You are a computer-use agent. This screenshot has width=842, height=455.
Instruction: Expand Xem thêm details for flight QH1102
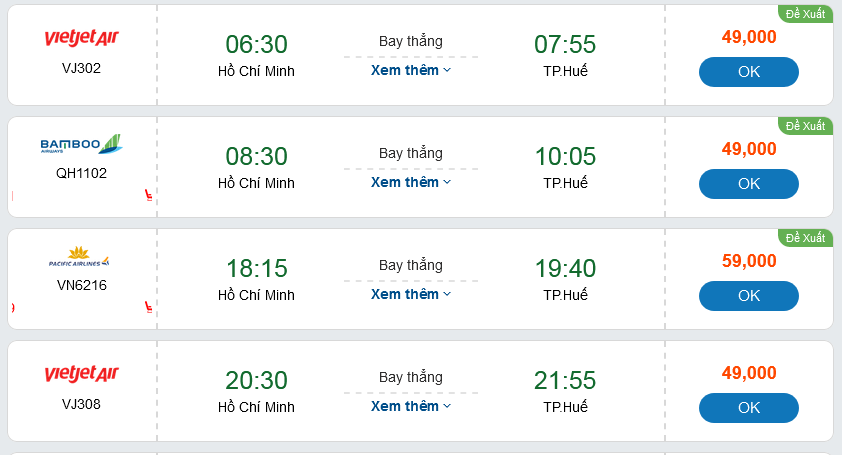[410, 182]
